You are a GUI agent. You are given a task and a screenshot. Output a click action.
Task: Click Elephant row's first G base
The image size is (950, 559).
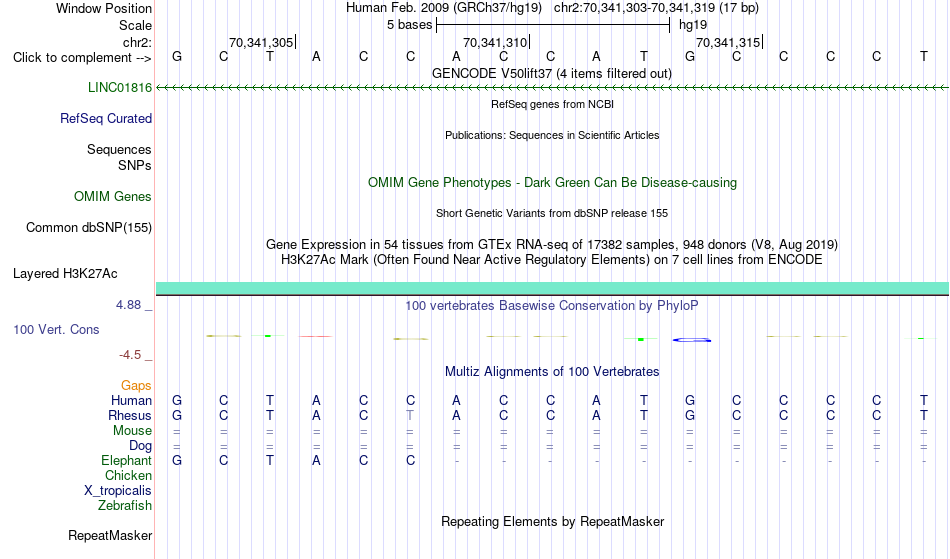[x=177, y=460]
